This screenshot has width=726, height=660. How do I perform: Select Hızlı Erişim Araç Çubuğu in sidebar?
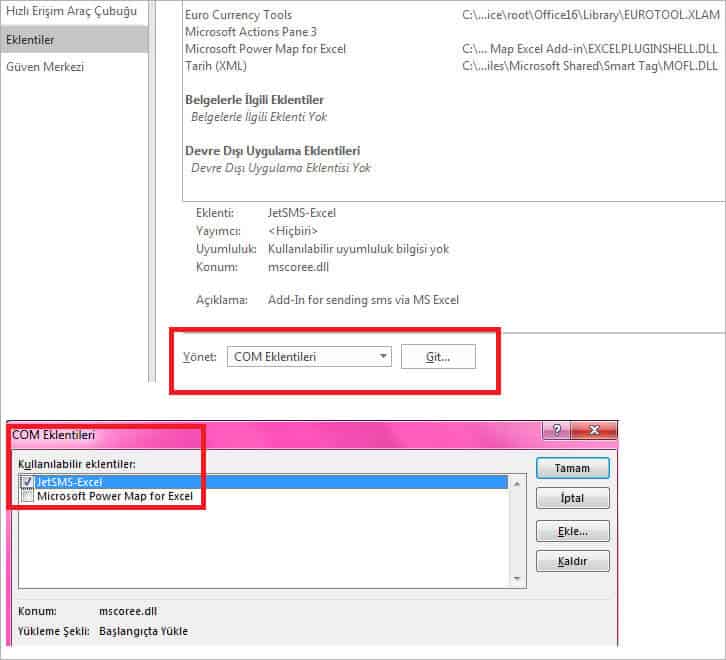71,12
